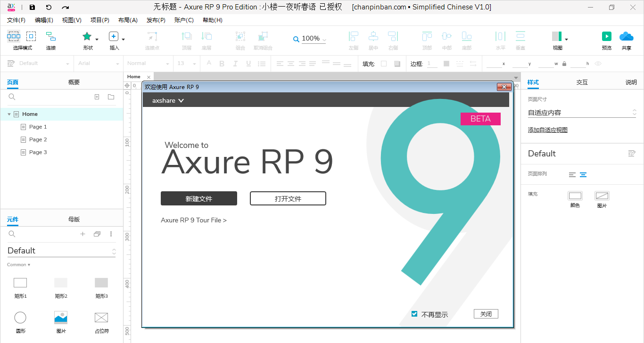Click the Save disk icon
644x343 pixels.
32,7
